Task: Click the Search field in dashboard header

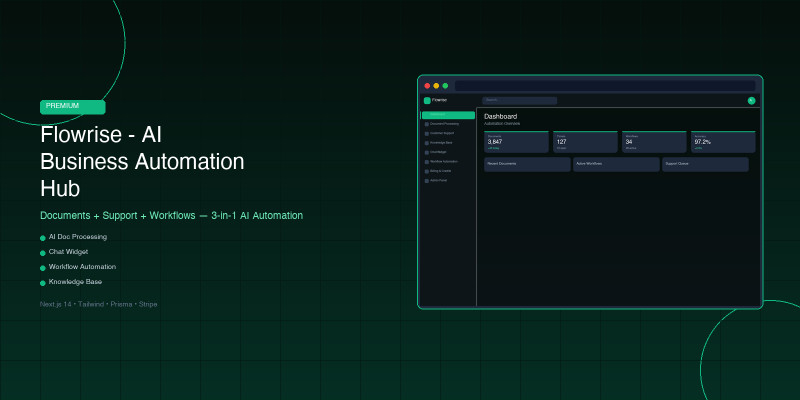Action: coord(519,100)
